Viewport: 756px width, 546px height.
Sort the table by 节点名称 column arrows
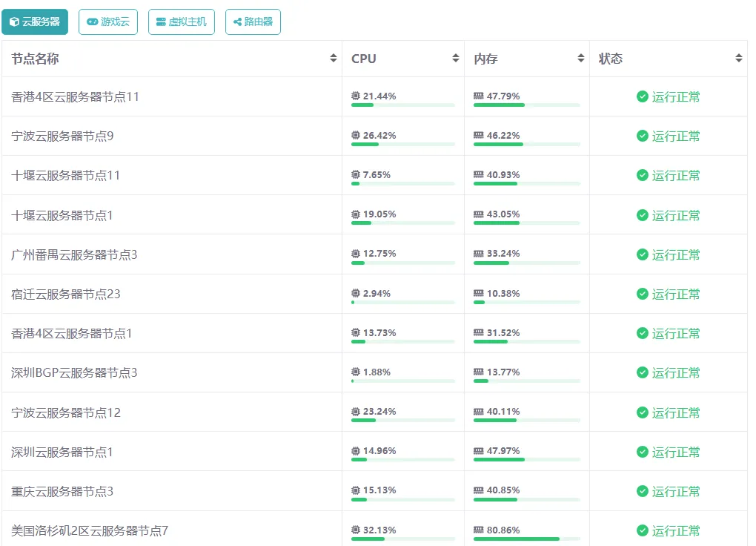click(x=334, y=59)
